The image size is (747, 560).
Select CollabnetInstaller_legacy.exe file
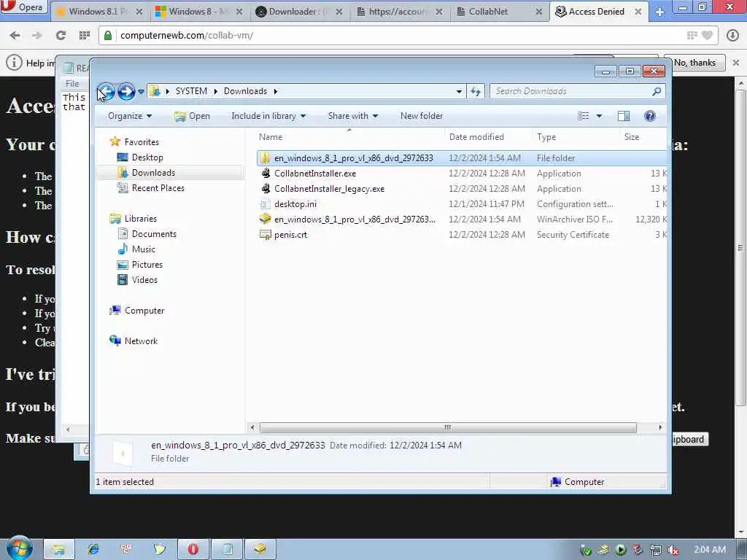tap(329, 189)
